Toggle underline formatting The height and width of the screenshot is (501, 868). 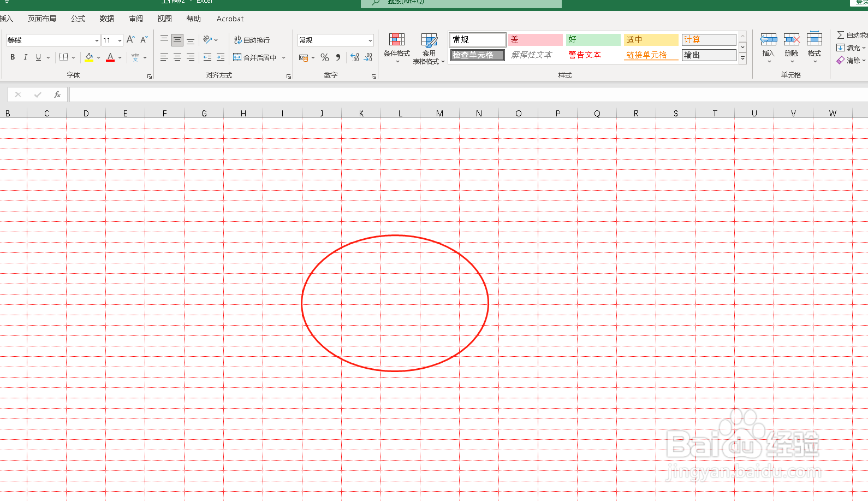(38, 57)
